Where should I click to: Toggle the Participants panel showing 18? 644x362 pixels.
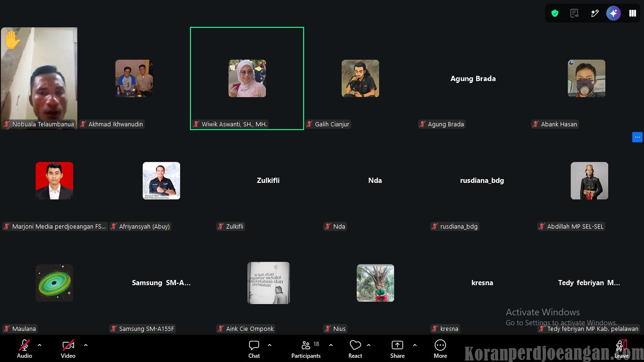coord(306,349)
